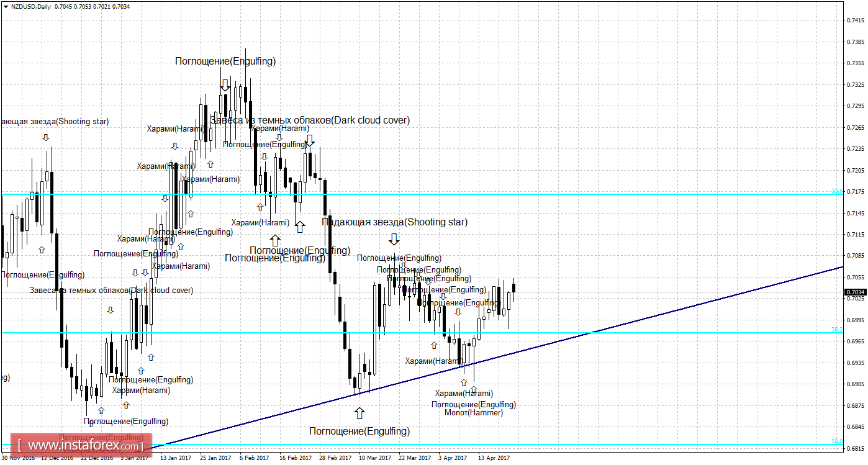This screenshot has width=868, height=465.
Task: Click the 30 Nov 2016 date label
Action: pos(18,458)
